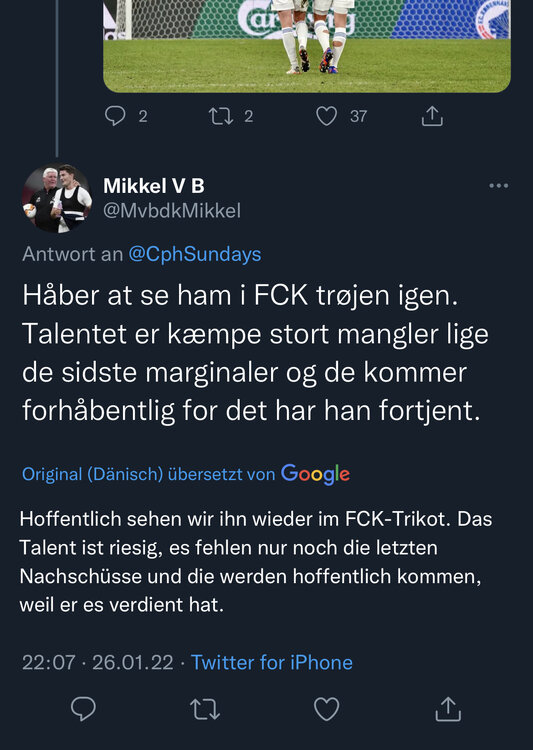
Task: Tap the translated German tweet text
Action: click(255, 562)
